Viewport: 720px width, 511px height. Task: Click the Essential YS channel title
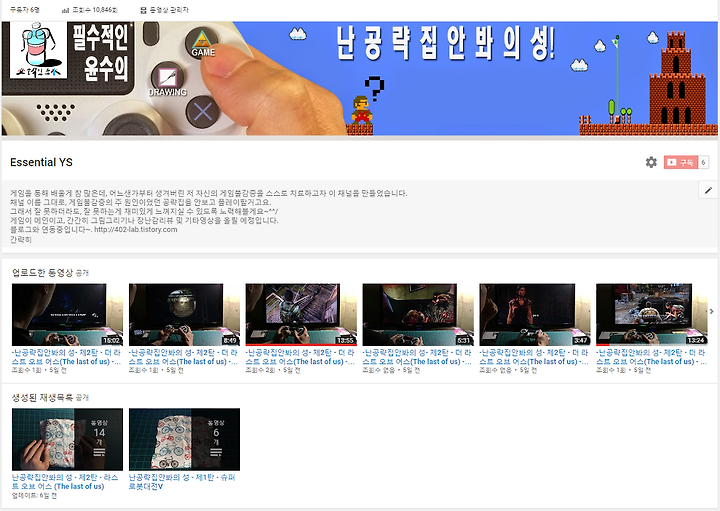pyautogui.click(x=41, y=162)
